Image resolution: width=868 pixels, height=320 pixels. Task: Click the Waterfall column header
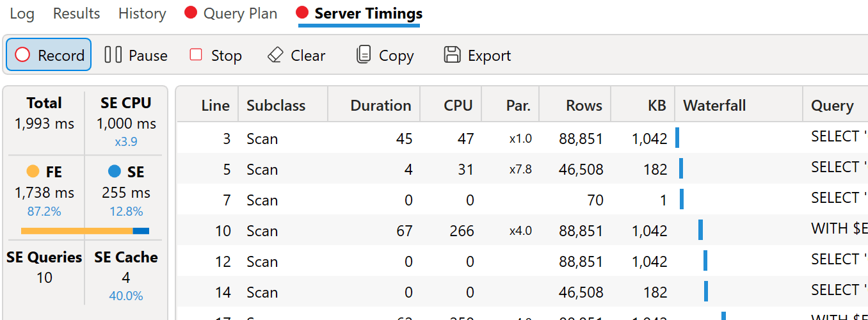pos(739,106)
